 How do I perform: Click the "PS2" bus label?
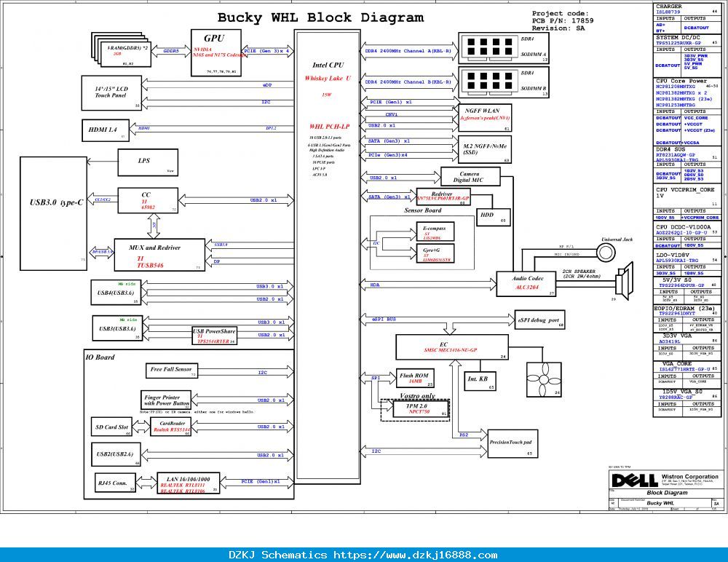coord(464,435)
